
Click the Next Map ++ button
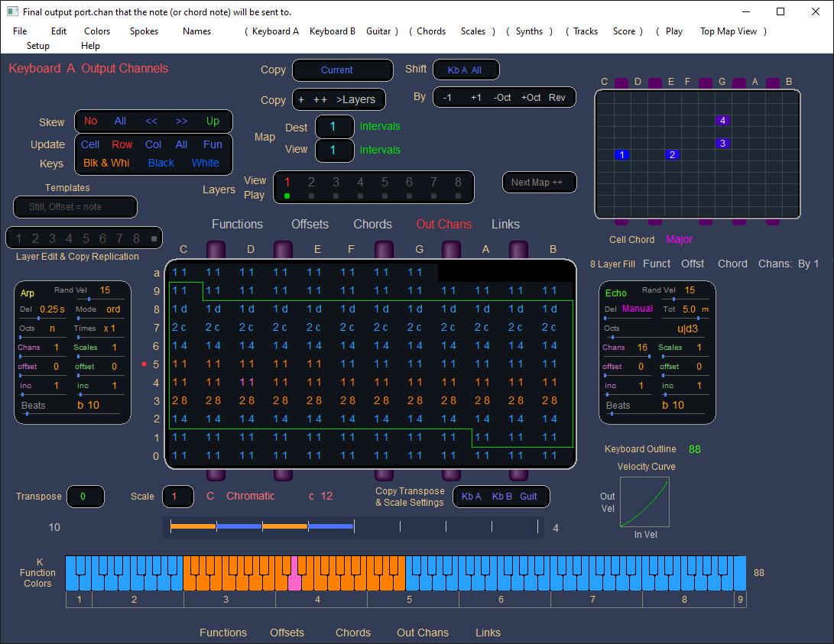click(538, 183)
